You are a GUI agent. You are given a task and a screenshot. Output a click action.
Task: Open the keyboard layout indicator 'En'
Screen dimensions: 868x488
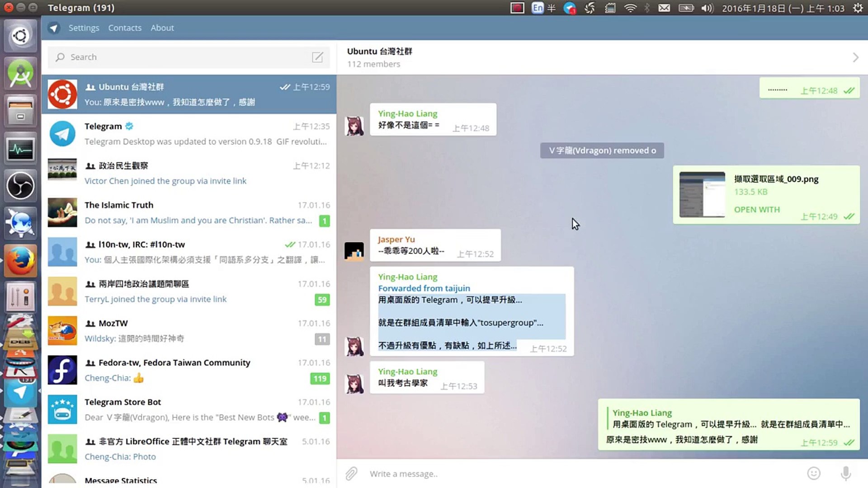[538, 8]
